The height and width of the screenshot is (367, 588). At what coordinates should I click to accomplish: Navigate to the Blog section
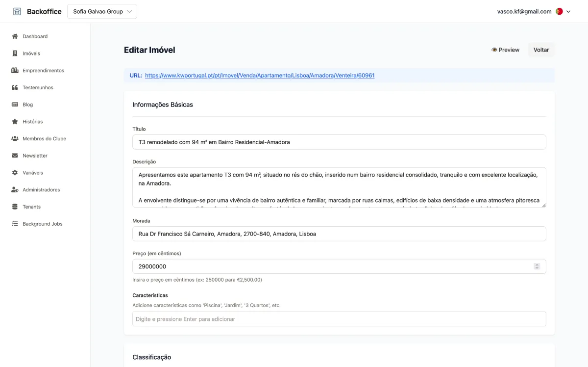pos(15,105)
